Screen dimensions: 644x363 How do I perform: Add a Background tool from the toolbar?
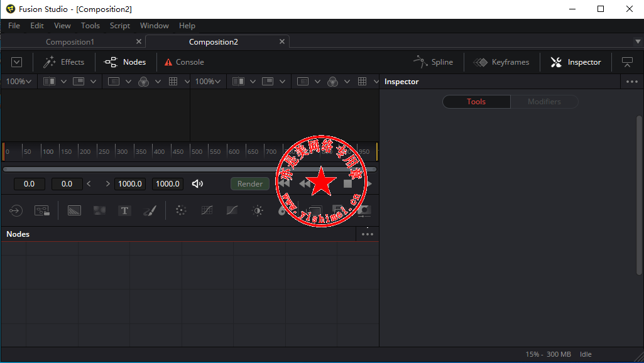[x=74, y=210]
